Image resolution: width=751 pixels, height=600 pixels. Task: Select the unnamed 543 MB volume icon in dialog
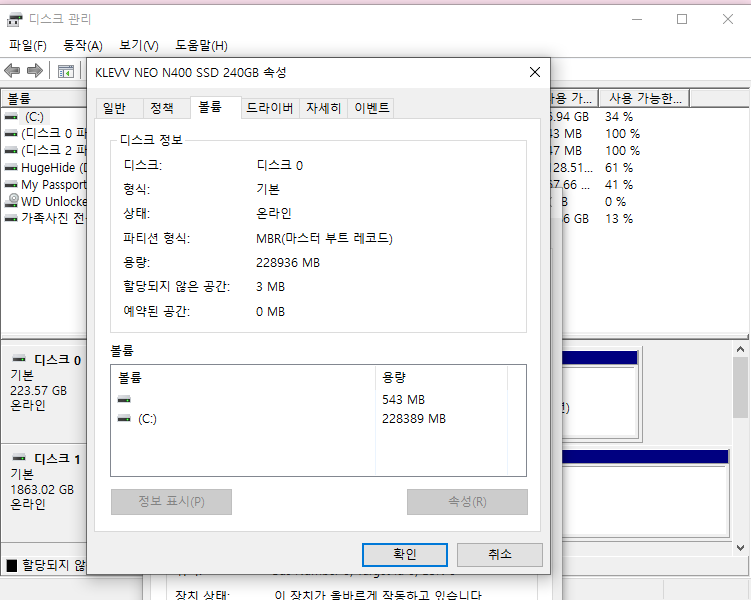(124, 399)
